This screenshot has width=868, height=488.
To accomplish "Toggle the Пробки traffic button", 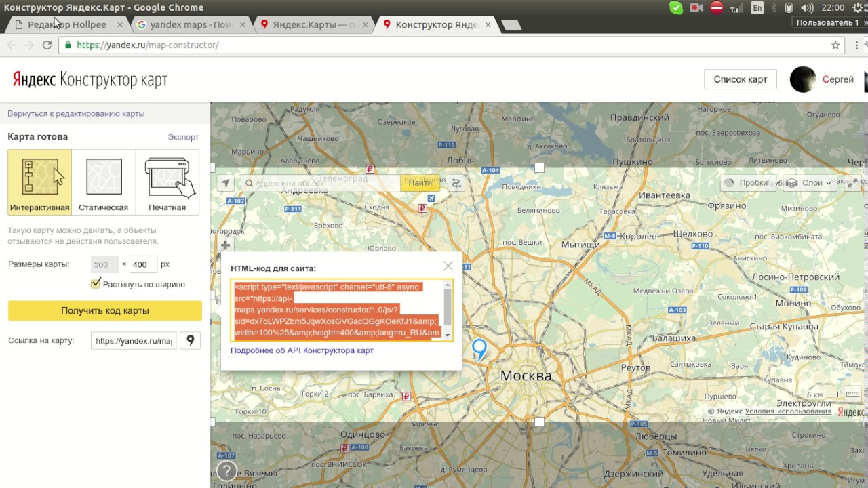I will pyautogui.click(x=747, y=183).
